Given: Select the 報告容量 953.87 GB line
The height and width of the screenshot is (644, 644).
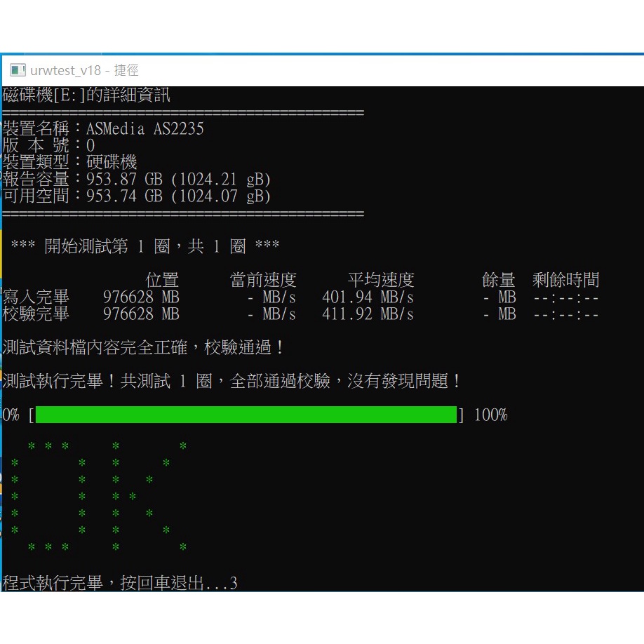Looking at the screenshot, I should pyautogui.click(x=137, y=179).
